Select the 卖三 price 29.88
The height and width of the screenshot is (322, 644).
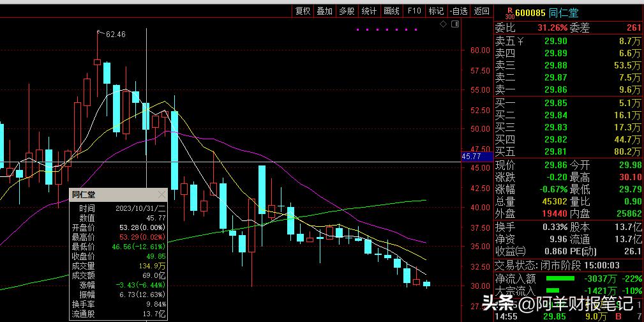(x=556, y=65)
